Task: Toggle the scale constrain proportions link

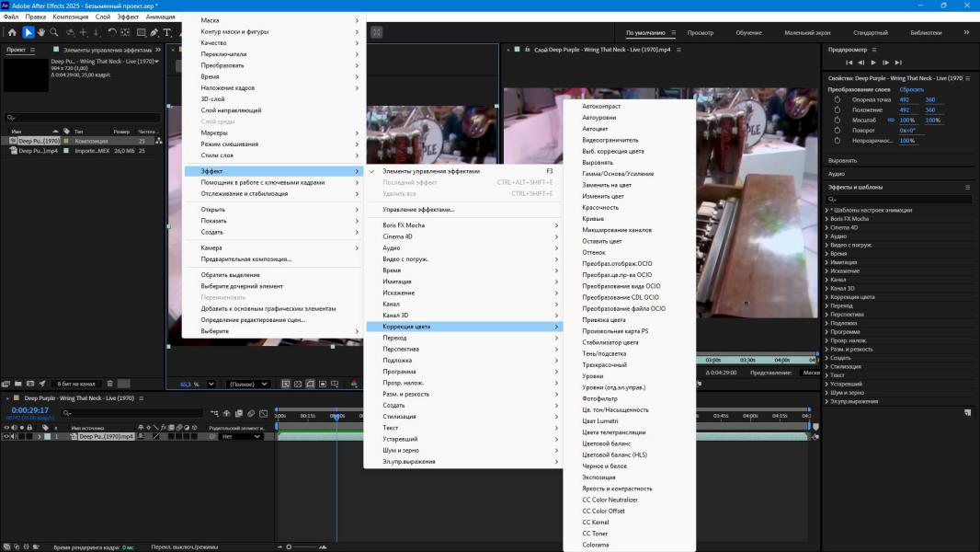Action: pos(890,120)
